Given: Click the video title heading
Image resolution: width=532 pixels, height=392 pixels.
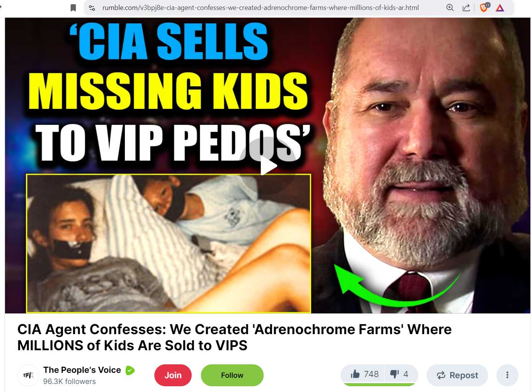Looking at the screenshot, I should tap(234, 337).
